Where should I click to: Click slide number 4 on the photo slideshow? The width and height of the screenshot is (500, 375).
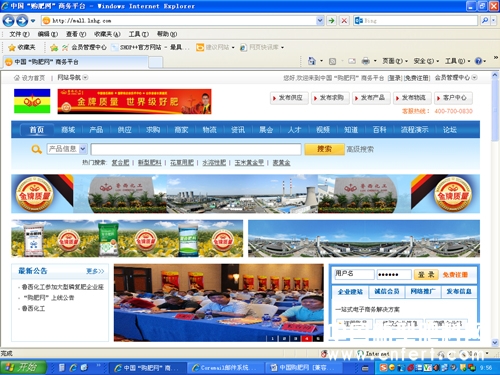point(306,338)
